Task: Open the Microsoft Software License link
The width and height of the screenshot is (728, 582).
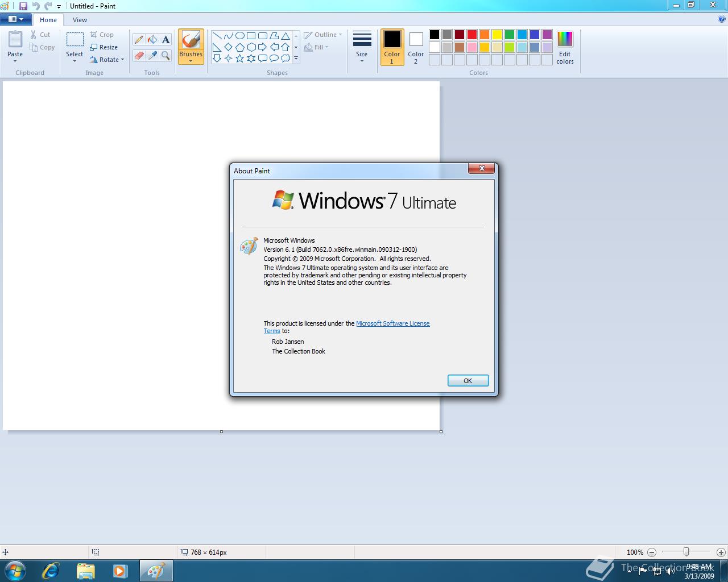Action: (393, 323)
